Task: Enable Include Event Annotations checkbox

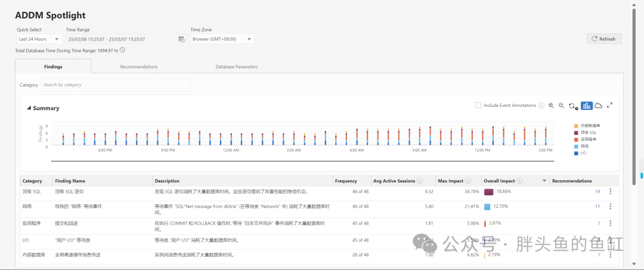Action: [x=478, y=105]
